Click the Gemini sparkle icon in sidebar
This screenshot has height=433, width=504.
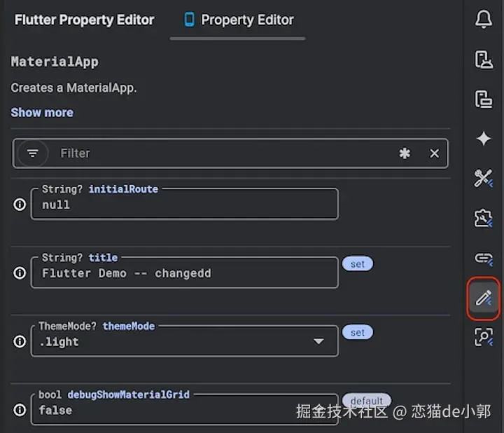[x=484, y=139]
